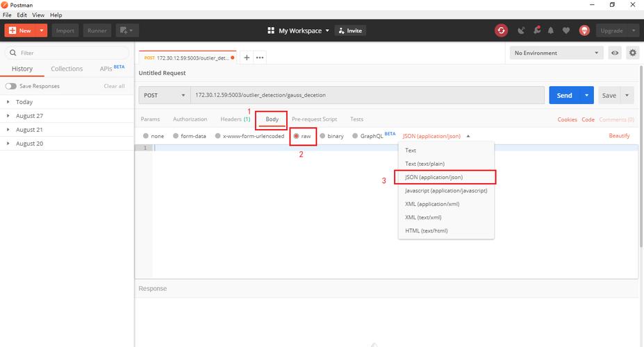644x347 pixels.
Task: Click the Import button
Action: click(x=65, y=31)
